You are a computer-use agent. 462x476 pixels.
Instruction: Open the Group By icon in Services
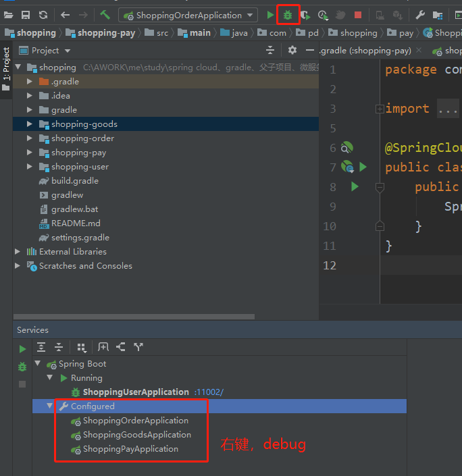pyautogui.click(x=82, y=347)
